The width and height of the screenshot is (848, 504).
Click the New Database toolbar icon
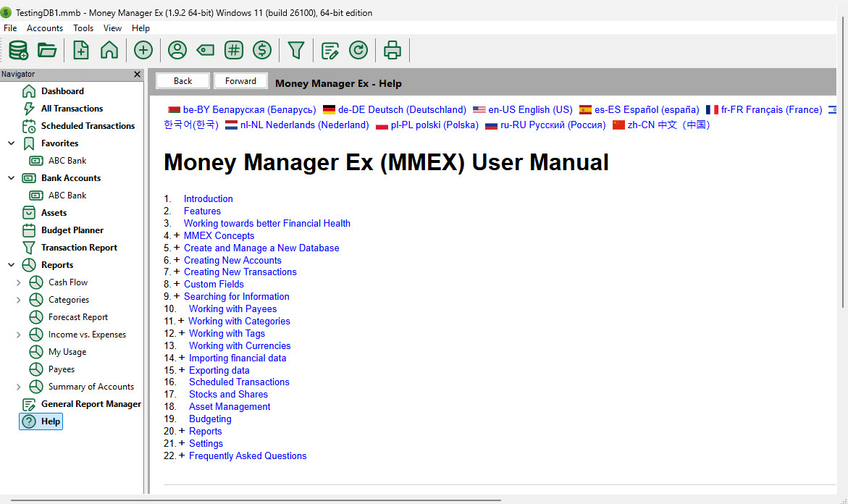pyautogui.click(x=18, y=50)
